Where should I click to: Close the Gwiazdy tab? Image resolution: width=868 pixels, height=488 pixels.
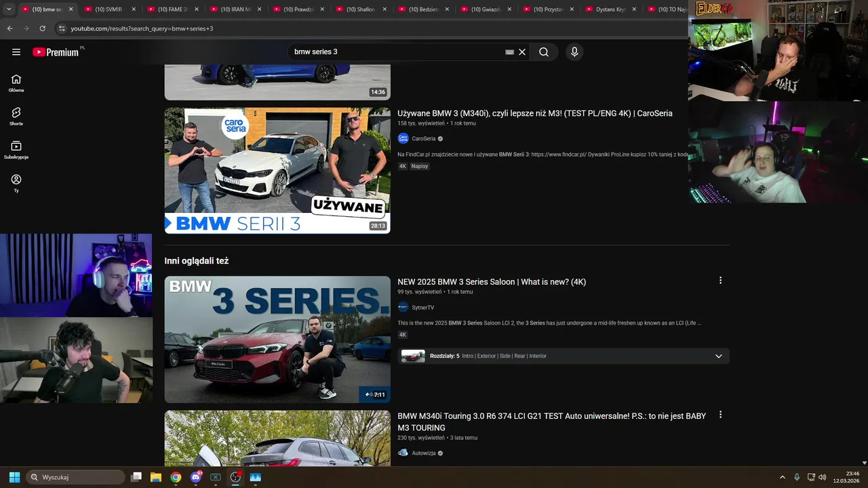509,9
